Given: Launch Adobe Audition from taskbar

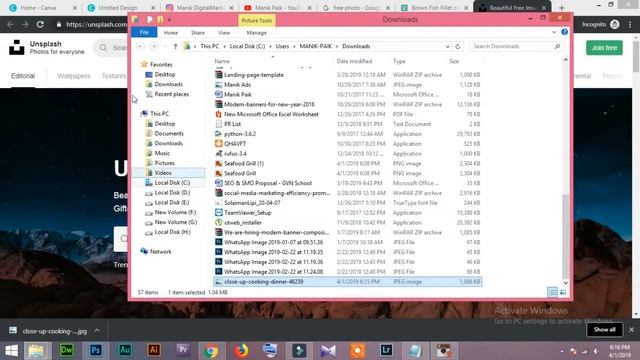Looking at the screenshot, I should tap(125, 351).
